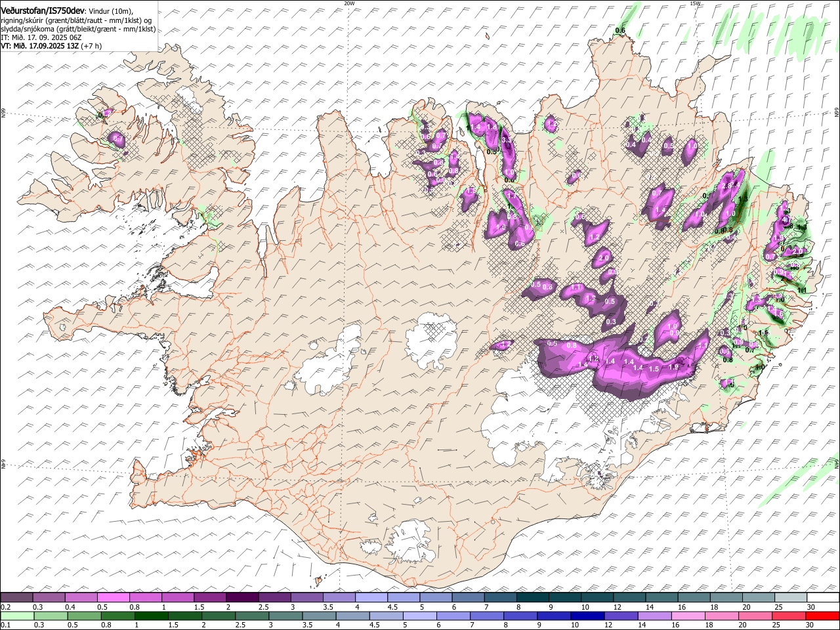Click the 25 red-pink swatch, lower legend row
The height and width of the screenshot is (630, 840).
[x=788, y=616]
